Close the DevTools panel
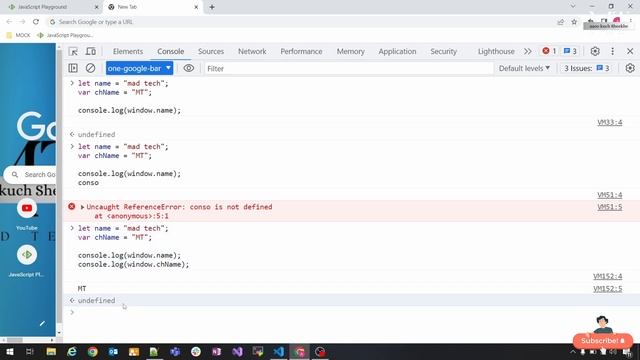This screenshot has height=360, width=640. (630, 51)
